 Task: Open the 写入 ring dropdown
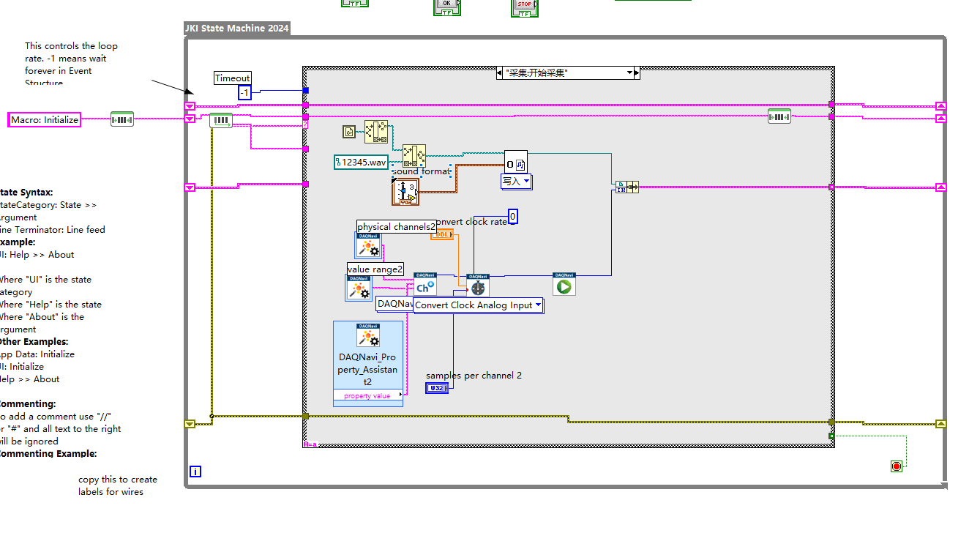coord(517,182)
